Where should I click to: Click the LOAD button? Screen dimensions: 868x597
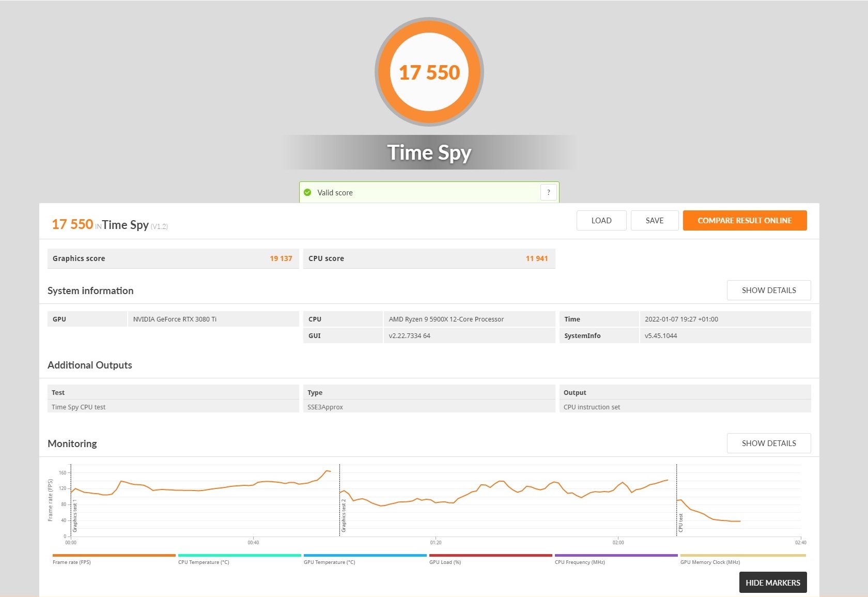(x=601, y=220)
